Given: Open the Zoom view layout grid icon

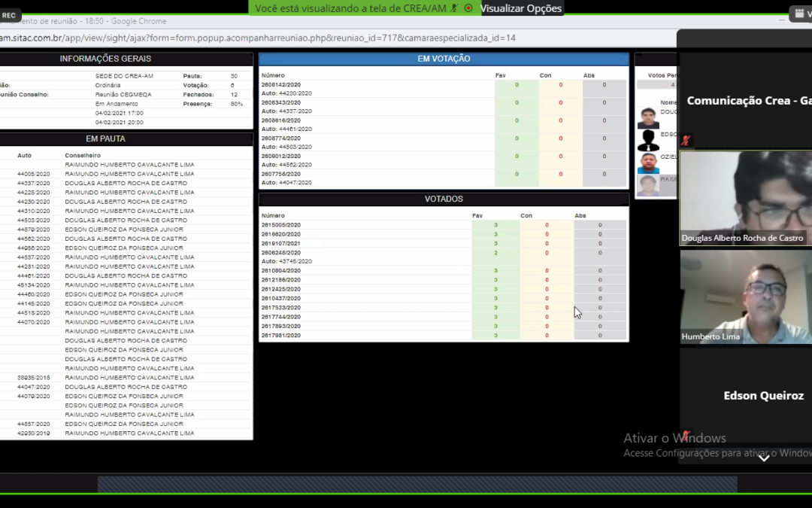Looking at the screenshot, I should 799,14.
